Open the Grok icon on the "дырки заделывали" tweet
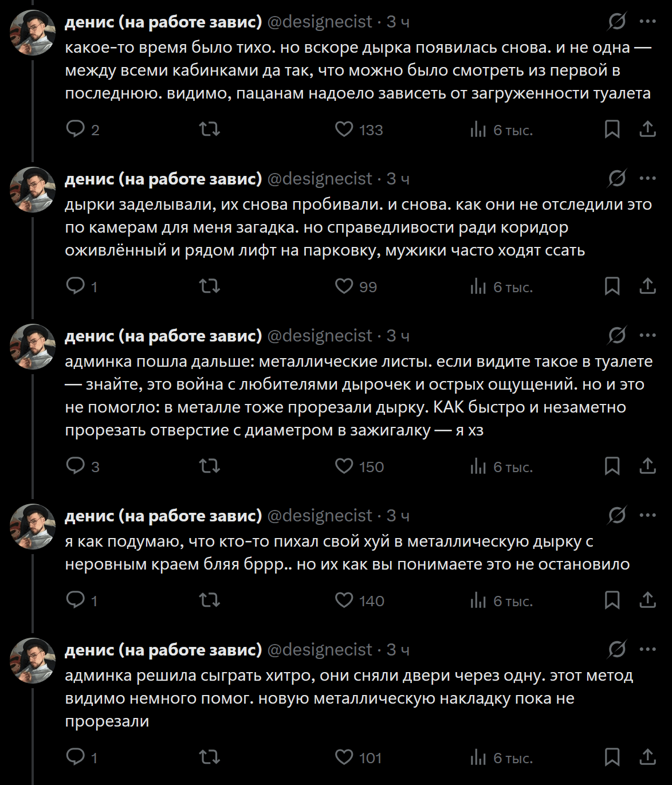The height and width of the screenshot is (785, 672). click(x=617, y=179)
